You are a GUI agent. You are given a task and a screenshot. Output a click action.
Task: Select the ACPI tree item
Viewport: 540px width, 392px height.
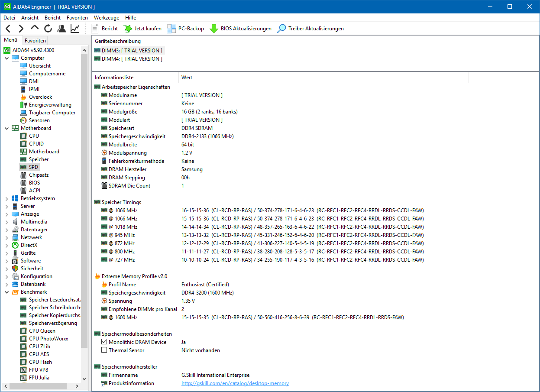click(x=35, y=191)
